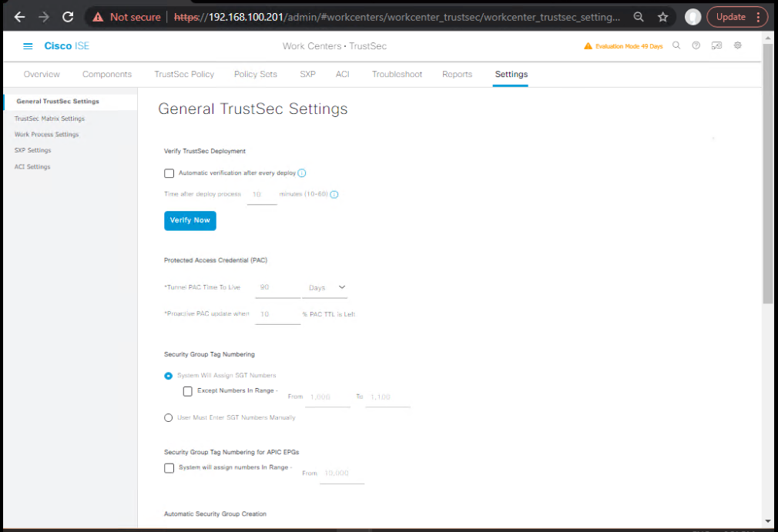
Task: Check System will assign numbers In Range
Action: click(169, 468)
